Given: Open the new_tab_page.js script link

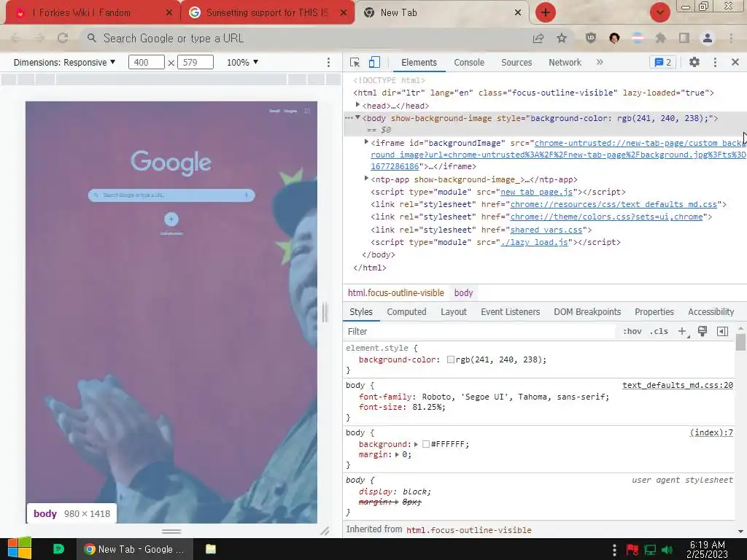Looking at the screenshot, I should click(536, 192).
